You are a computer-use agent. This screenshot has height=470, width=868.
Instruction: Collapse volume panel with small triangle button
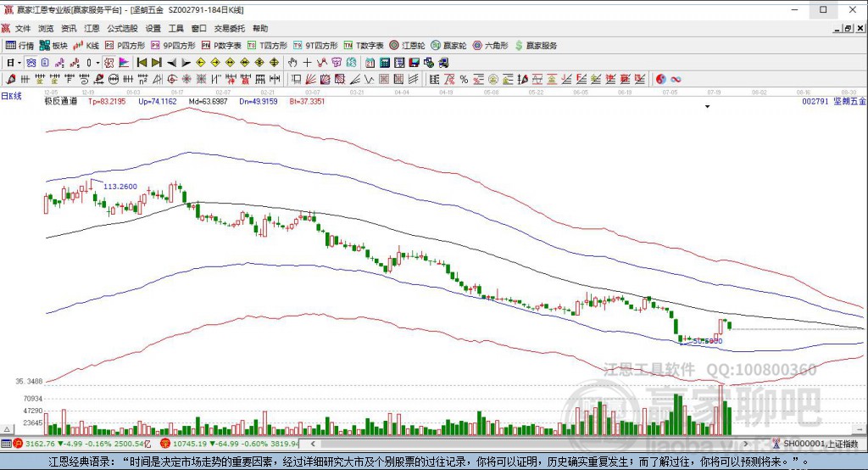click(7, 429)
